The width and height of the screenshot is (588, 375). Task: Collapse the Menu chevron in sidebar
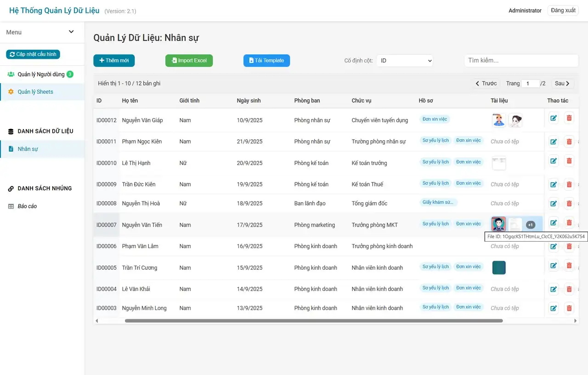coord(71,32)
